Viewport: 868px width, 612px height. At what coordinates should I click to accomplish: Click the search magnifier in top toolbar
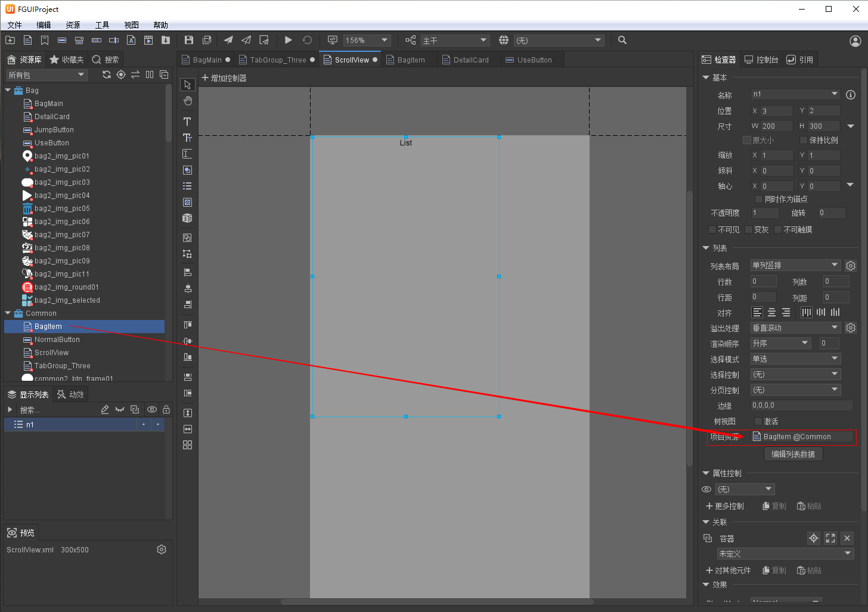622,40
